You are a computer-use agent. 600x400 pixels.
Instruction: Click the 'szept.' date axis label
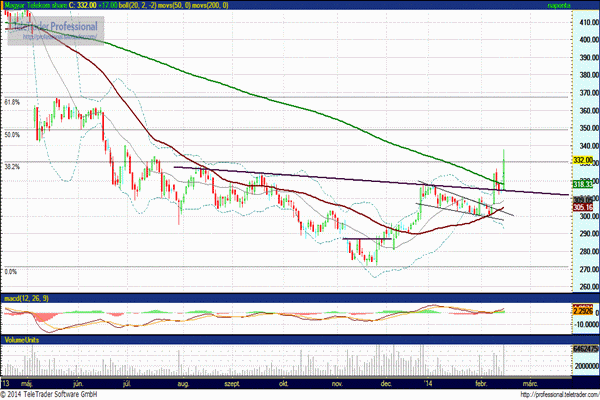click(x=232, y=384)
